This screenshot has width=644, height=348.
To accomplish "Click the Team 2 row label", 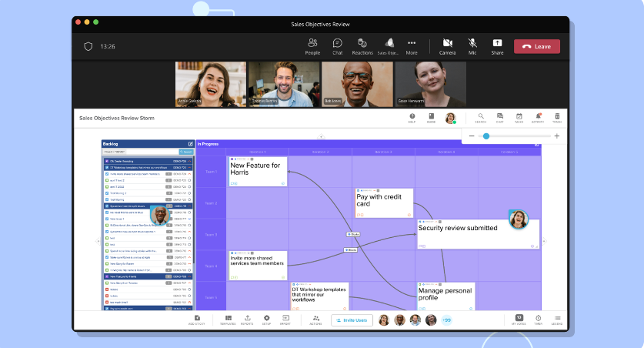I will coord(211,203).
